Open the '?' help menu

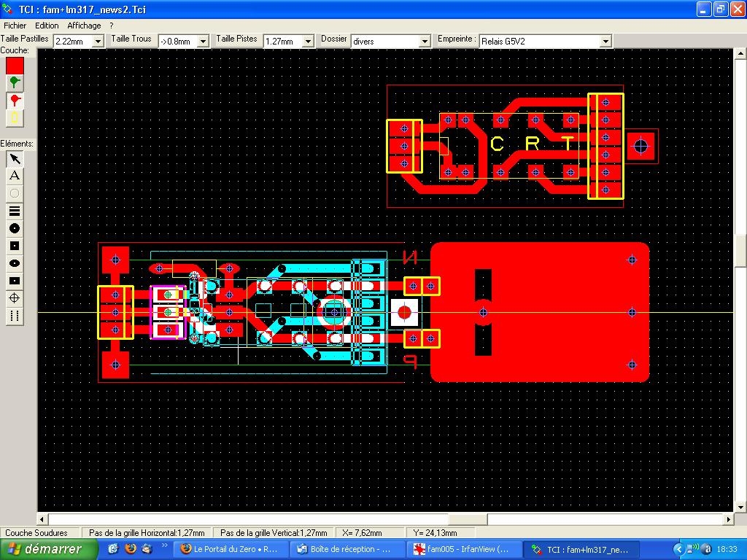click(112, 26)
